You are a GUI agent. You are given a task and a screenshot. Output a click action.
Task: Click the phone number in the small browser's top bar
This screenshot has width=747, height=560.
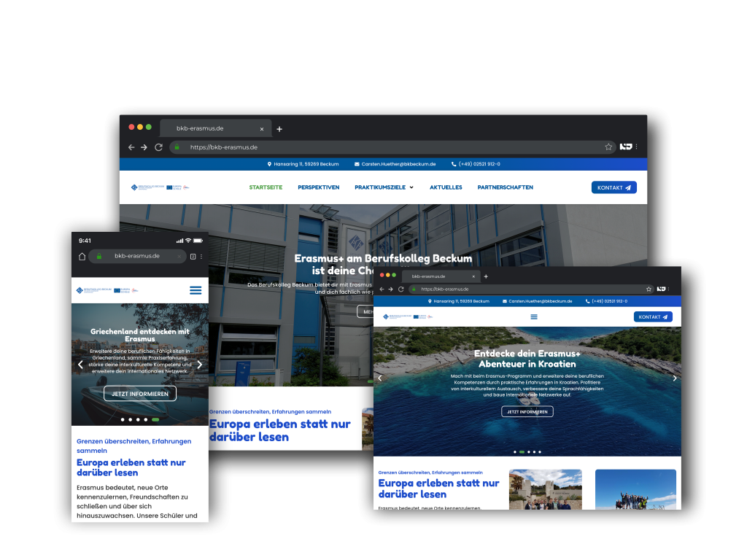point(606,301)
